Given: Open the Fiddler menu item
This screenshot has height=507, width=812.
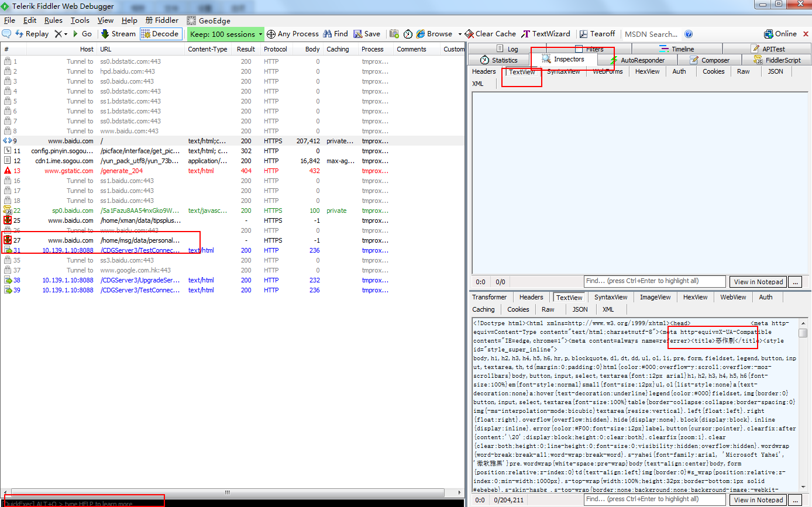Looking at the screenshot, I should [162, 20].
